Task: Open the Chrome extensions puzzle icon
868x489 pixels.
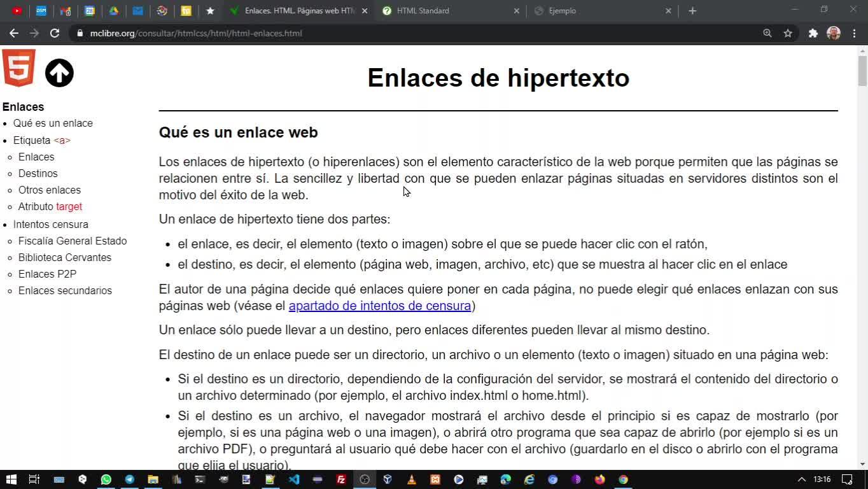Action: coord(813,33)
